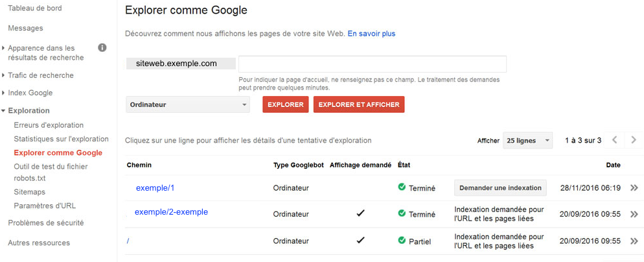Open the En savoir plus link
This screenshot has height=262, width=644.
click(371, 33)
